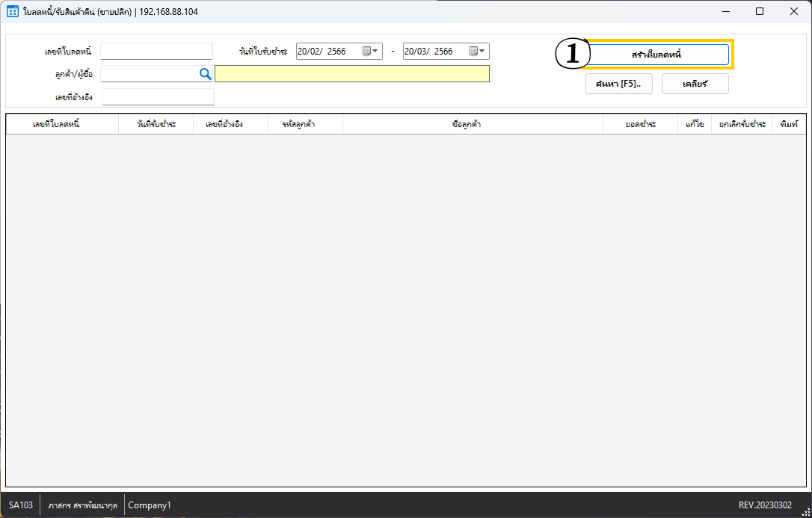Select the yellow customer name field

coord(351,73)
